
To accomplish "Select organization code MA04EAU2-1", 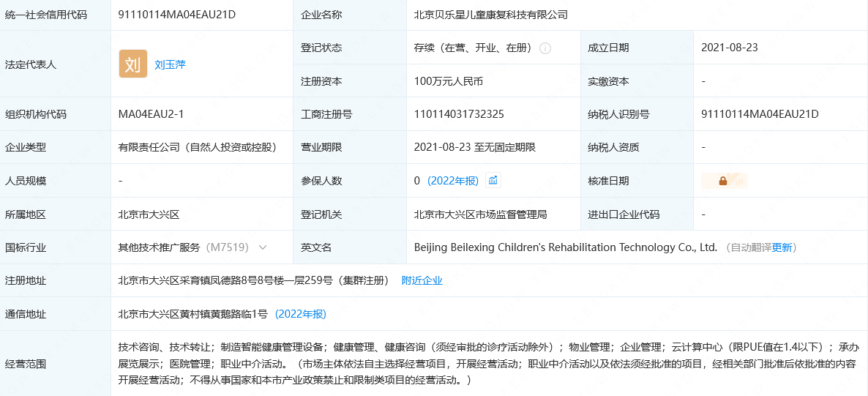I will pyautogui.click(x=151, y=114).
